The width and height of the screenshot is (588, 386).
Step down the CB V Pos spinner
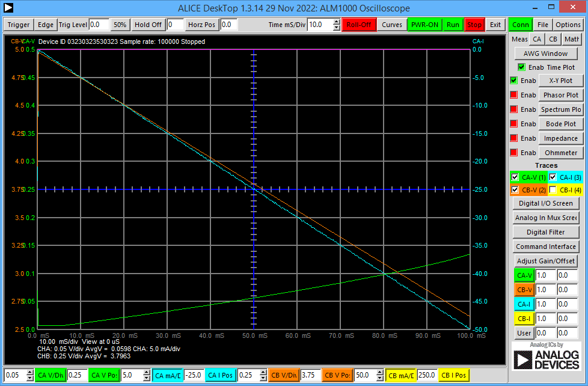pos(380,377)
